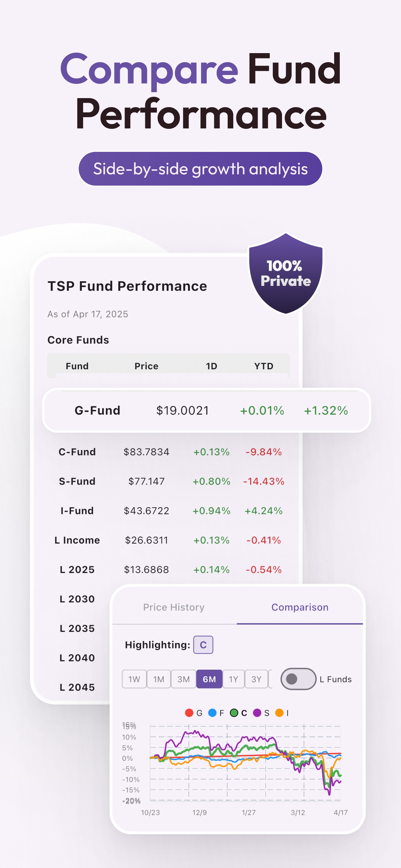
Task: Enable the L Funds toggle switch
Action: 298,679
